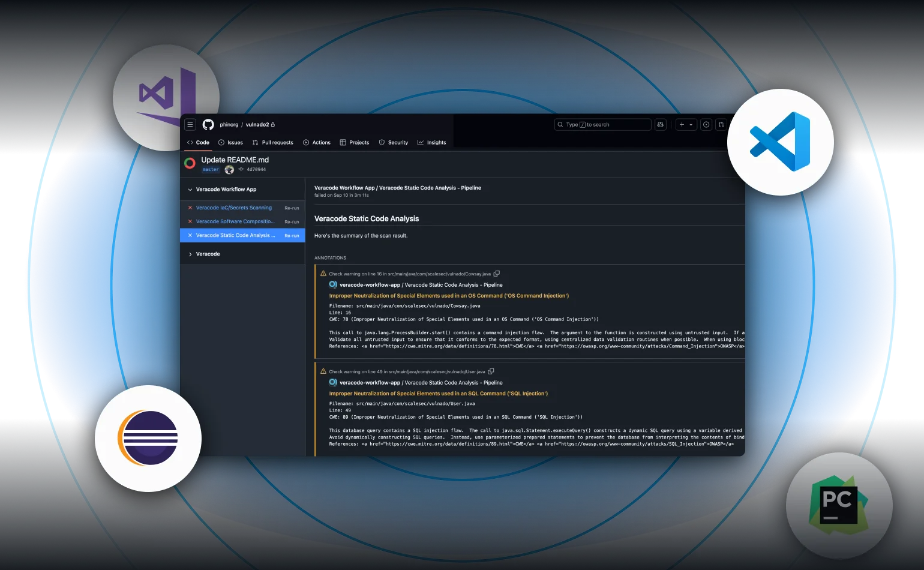The image size is (924, 570).
Task: Click the GitHub logo to go home
Action: click(x=208, y=124)
